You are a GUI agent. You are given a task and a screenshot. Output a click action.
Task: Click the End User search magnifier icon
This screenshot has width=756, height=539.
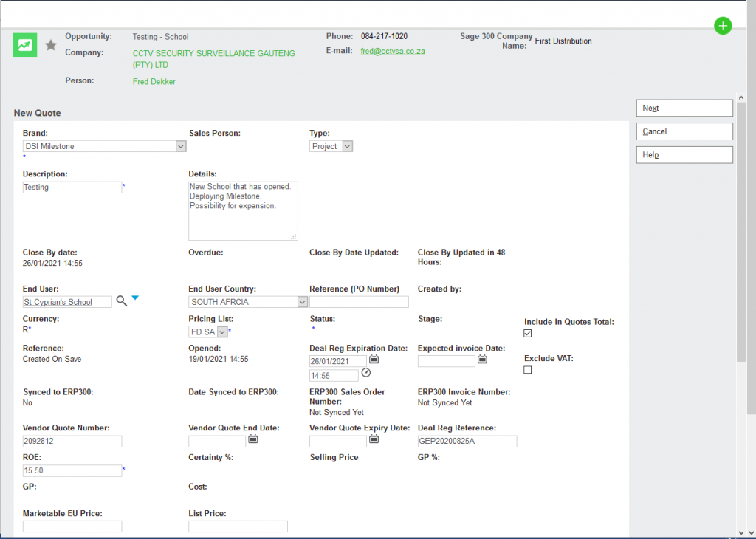click(122, 301)
